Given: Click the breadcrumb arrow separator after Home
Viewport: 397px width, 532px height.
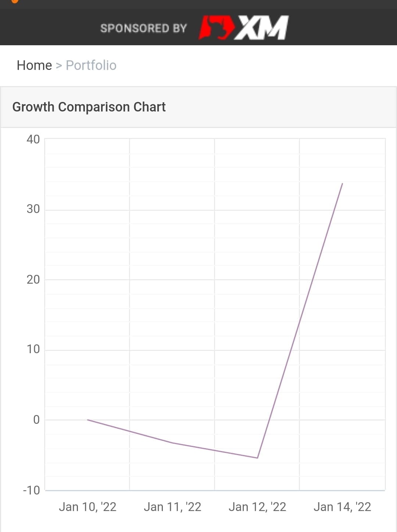Looking at the screenshot, I should tap(59, 66).
